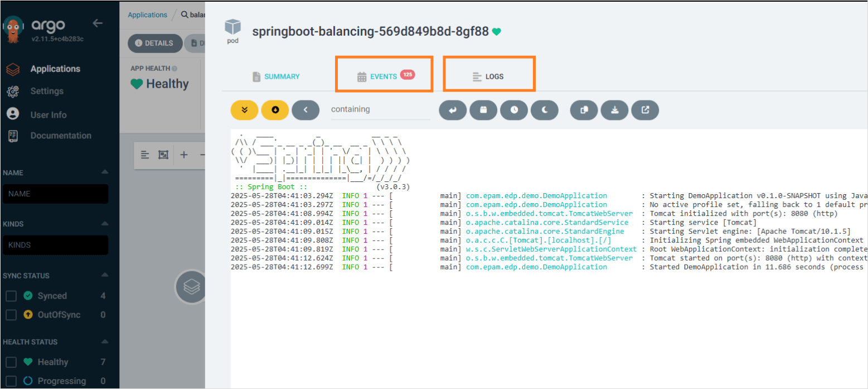Check the OutOfSync status filter
The image size is (868, 389).
[x=11, y=315]
